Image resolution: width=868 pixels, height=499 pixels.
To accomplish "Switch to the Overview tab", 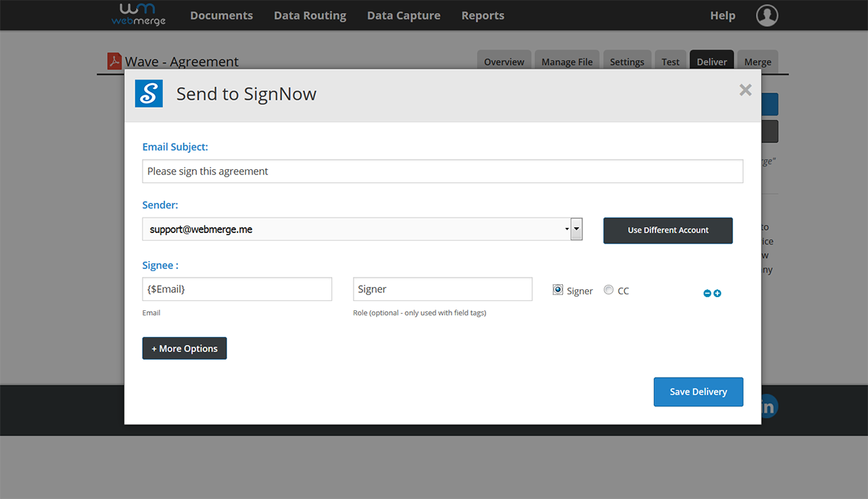I will coord(504,61).
